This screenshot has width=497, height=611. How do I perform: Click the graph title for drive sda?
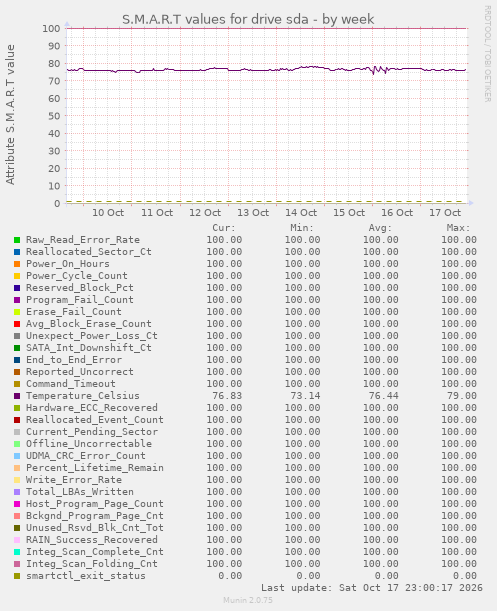pyautogui.click(x=248, y=19)
